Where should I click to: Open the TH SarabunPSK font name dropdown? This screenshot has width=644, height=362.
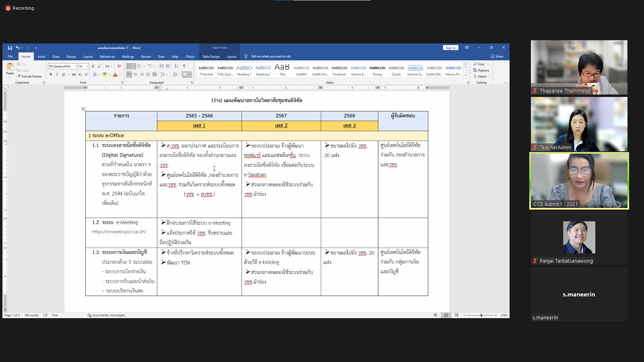(x=75, y=66)
